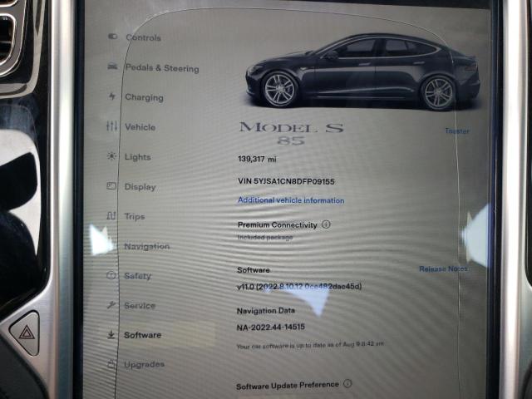This screenshot has width=532, height=399.
Task: Tap the VIN 5YJSA1CN8DFP09155 text
Action: pos(286,181)
